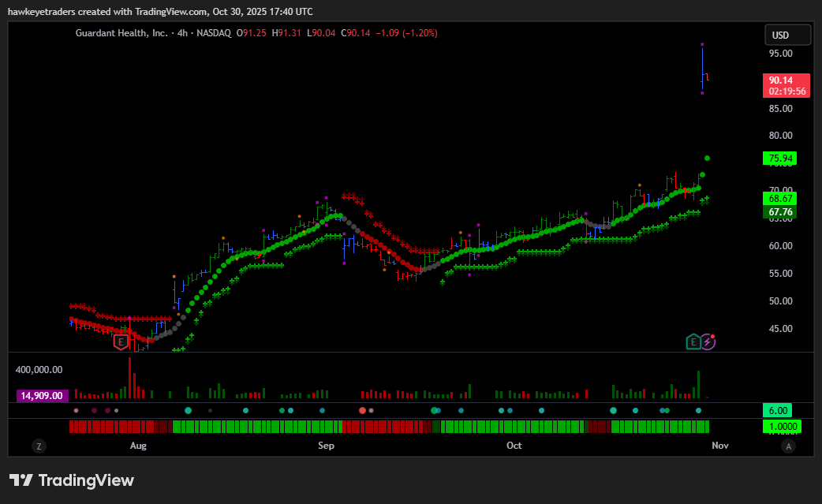Click the Guardant Health, Inc. symbol title
This screenshot has height=504, width=822.
click(121, 33)
